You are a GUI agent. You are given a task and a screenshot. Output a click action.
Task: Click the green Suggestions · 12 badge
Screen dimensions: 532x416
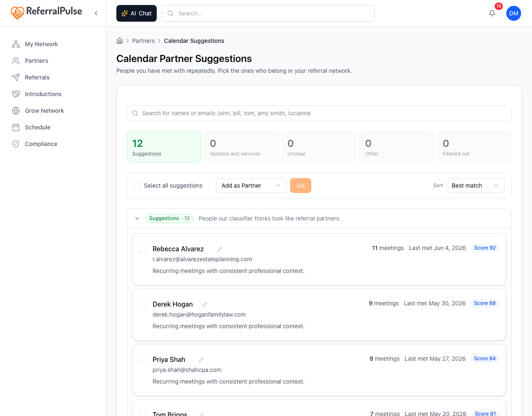[170, 218]
